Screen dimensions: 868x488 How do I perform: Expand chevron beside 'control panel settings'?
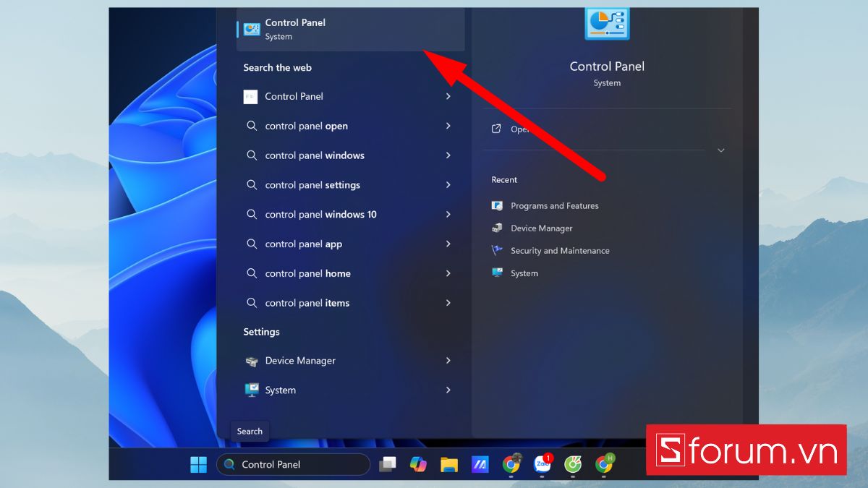448,185
